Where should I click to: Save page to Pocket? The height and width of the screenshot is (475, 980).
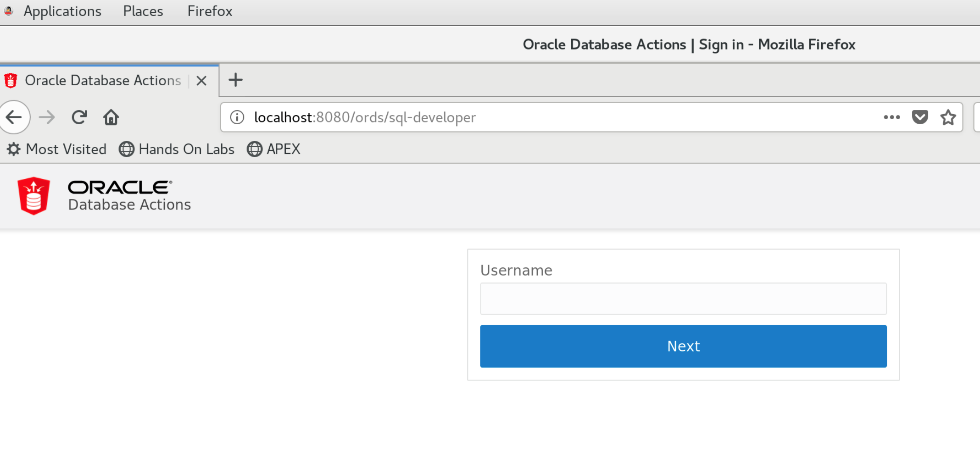(x=920, y=117)
